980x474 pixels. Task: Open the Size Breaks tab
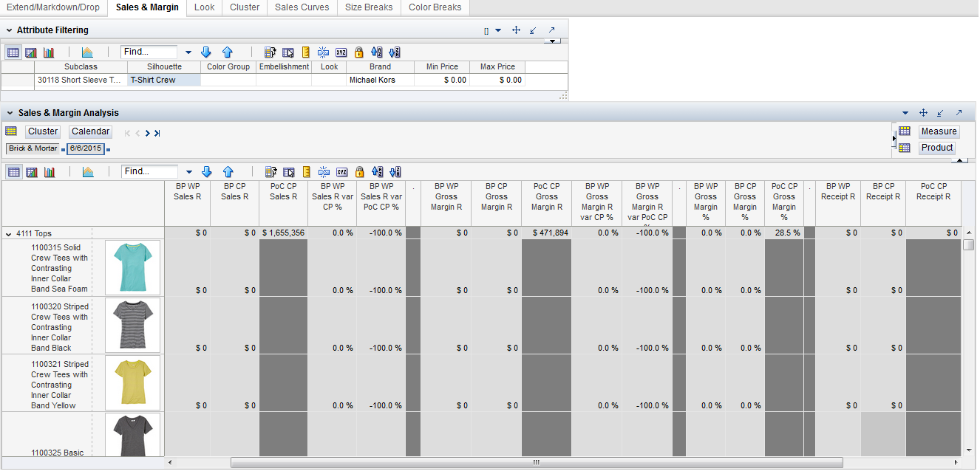pos(370,7)
